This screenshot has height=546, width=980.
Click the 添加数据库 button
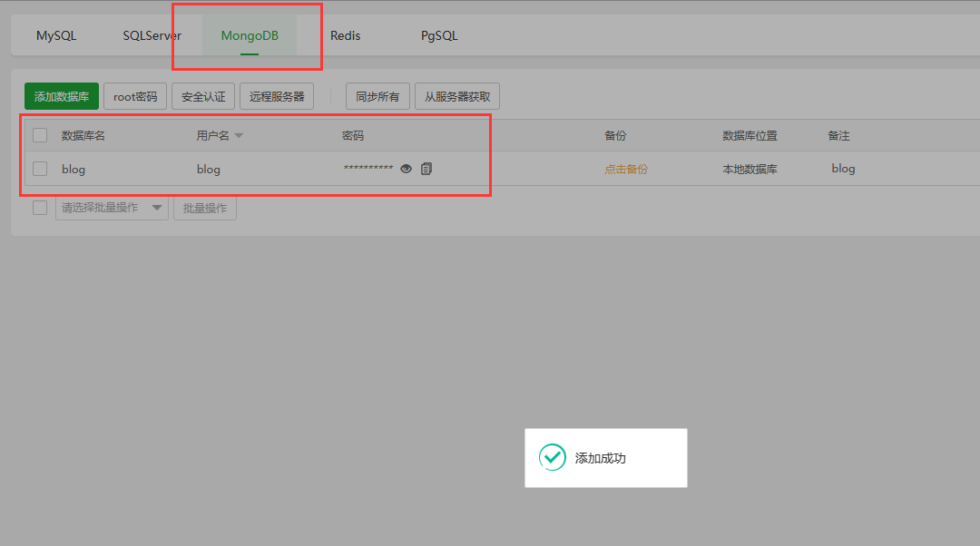tap(62, 96)
